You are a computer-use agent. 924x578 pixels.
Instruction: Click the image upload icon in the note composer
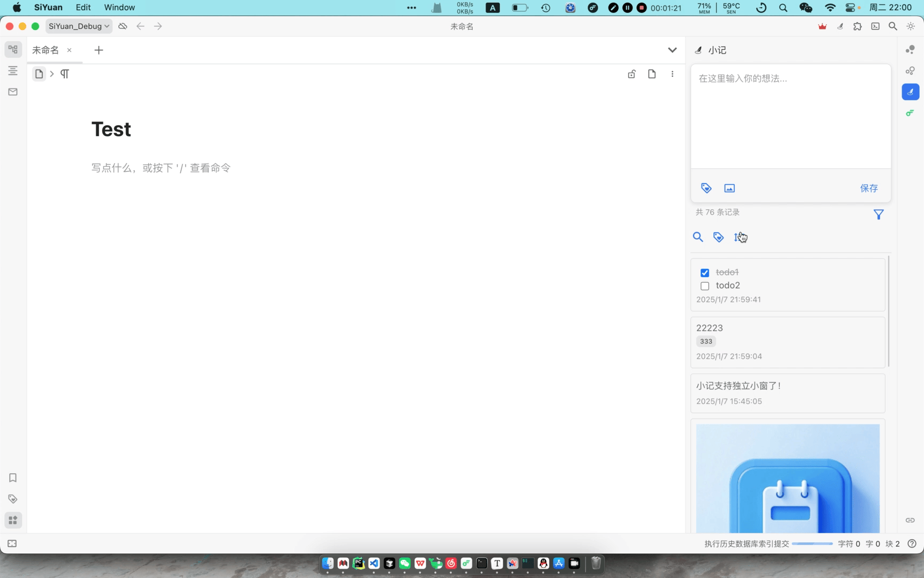click(729, 188)
